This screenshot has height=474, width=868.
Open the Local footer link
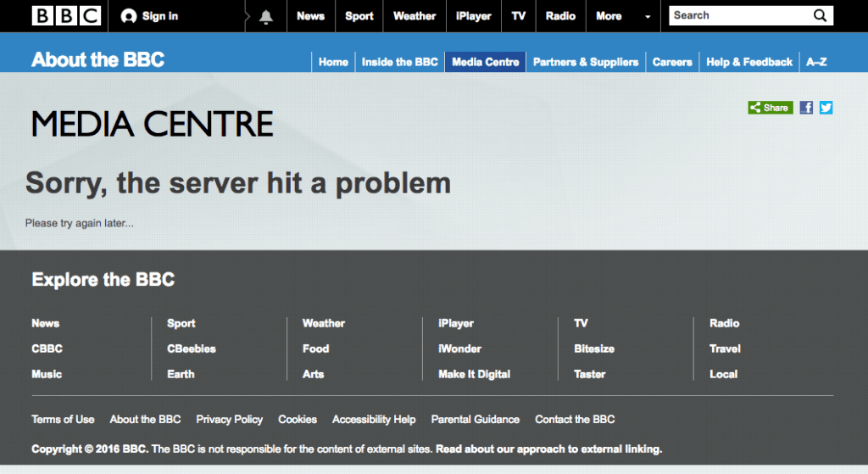[x=723, y=374]
